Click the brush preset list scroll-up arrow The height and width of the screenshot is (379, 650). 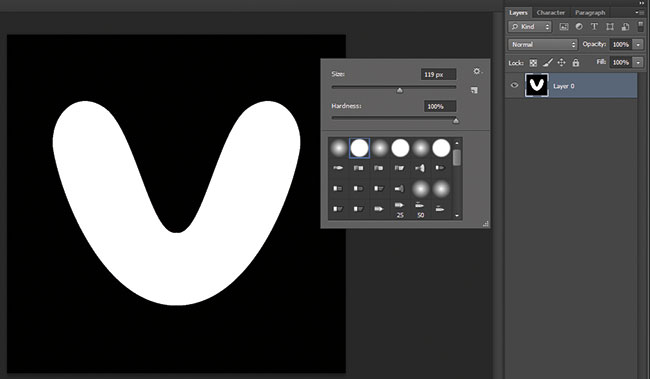pos(457,143)
